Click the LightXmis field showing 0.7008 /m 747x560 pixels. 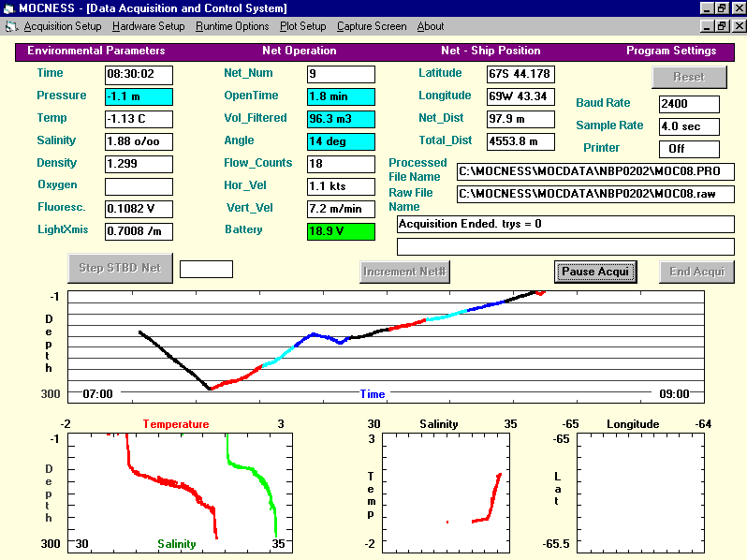(139, 231)
